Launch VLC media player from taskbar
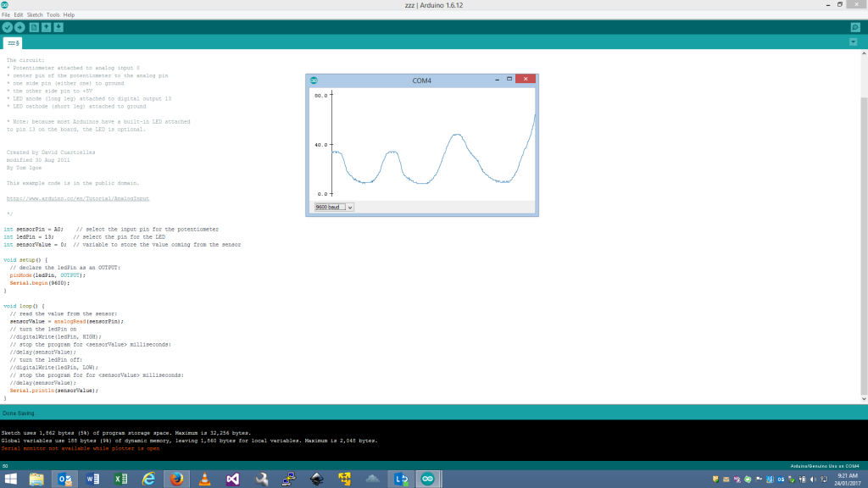This screenshot has height=488, width=868. [204, 480]
